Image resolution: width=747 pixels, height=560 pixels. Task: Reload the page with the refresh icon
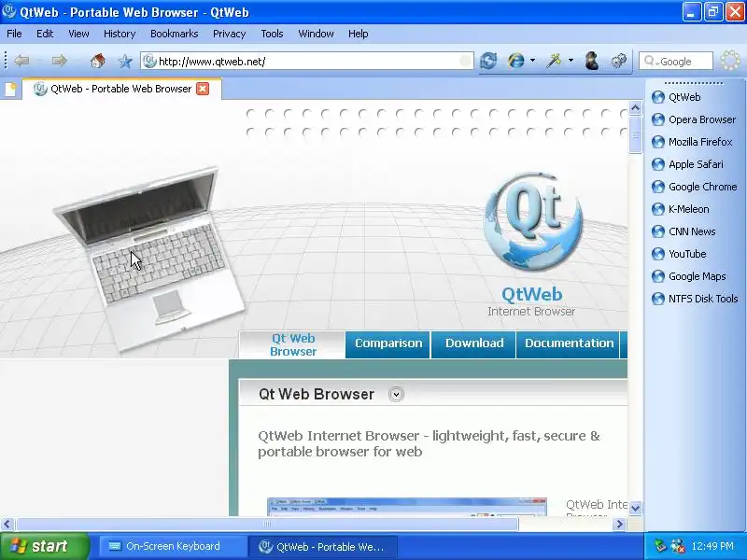pyautogui.click(x=488, y=61)
